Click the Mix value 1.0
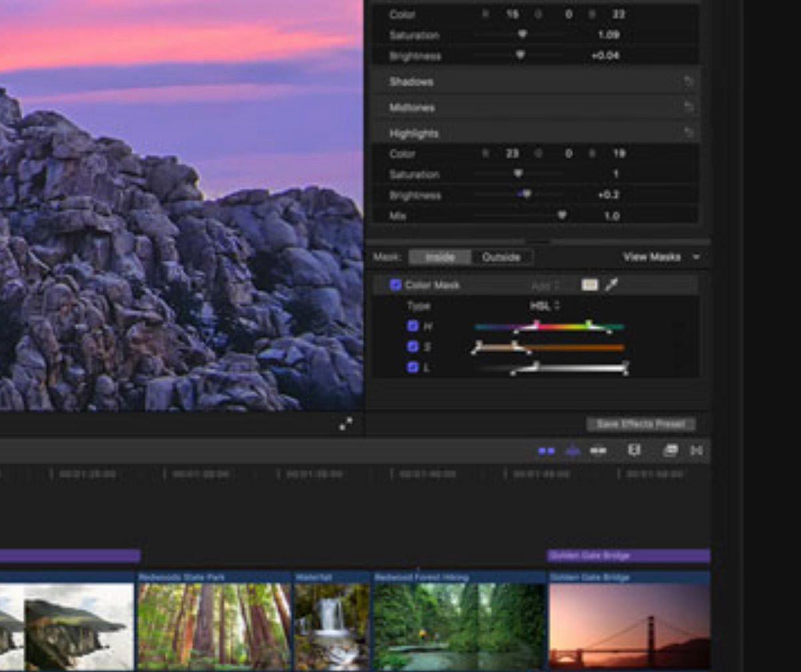The image size is (801, 672). (x=611, y=216)
